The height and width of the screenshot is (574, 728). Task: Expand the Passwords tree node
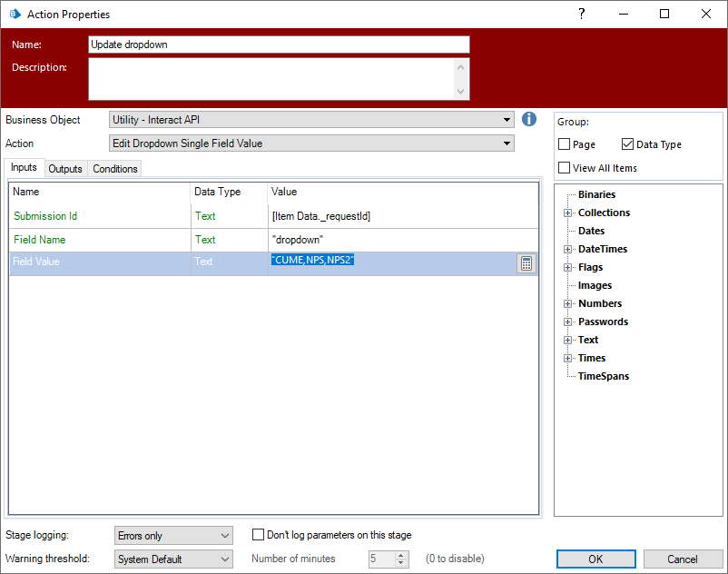[x=567, y=322]
